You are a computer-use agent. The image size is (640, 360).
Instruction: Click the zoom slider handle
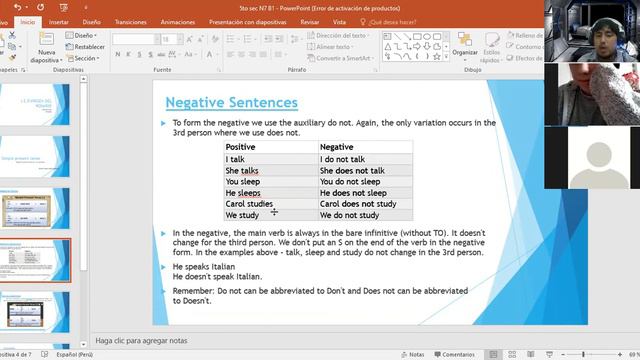point(583,354)
